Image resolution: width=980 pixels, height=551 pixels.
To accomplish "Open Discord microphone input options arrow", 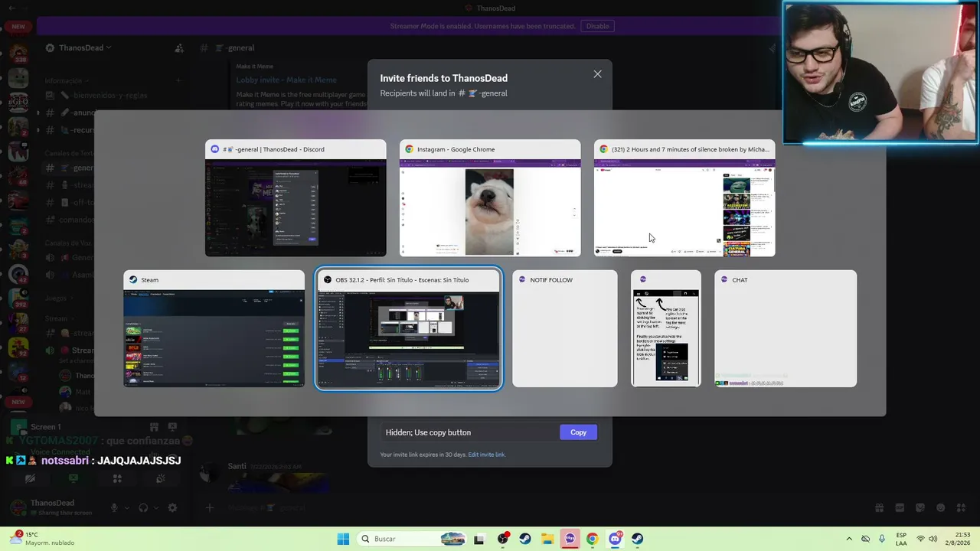I will coord(127,507).
